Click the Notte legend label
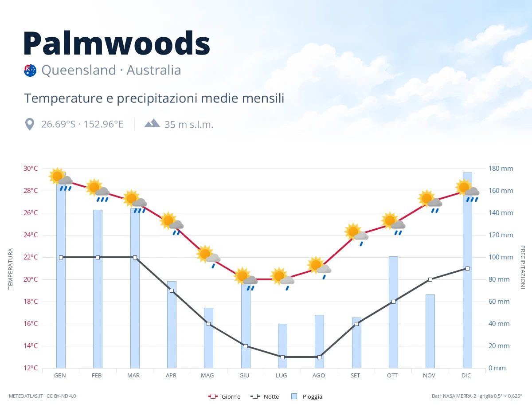Viewport: 532px width, 408px height. click(x=271, y=396)
